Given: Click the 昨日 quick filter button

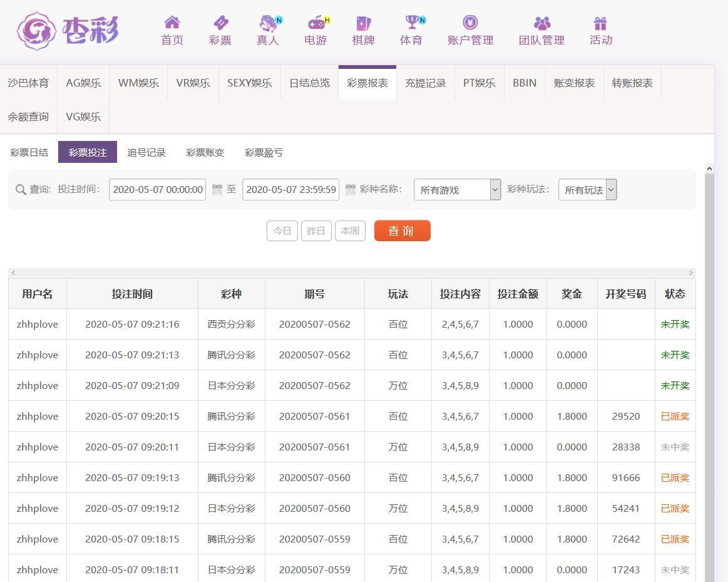Looking at the screenshot, I should 316,231.
